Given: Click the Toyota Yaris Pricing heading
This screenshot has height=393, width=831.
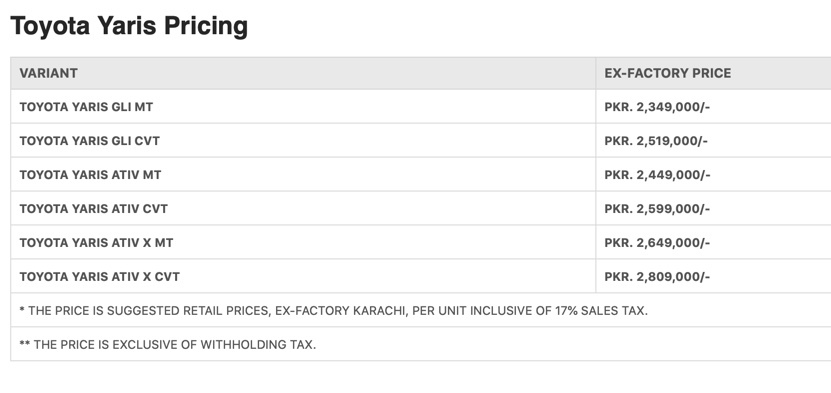Looking at the screenshot, I should 129,26.
